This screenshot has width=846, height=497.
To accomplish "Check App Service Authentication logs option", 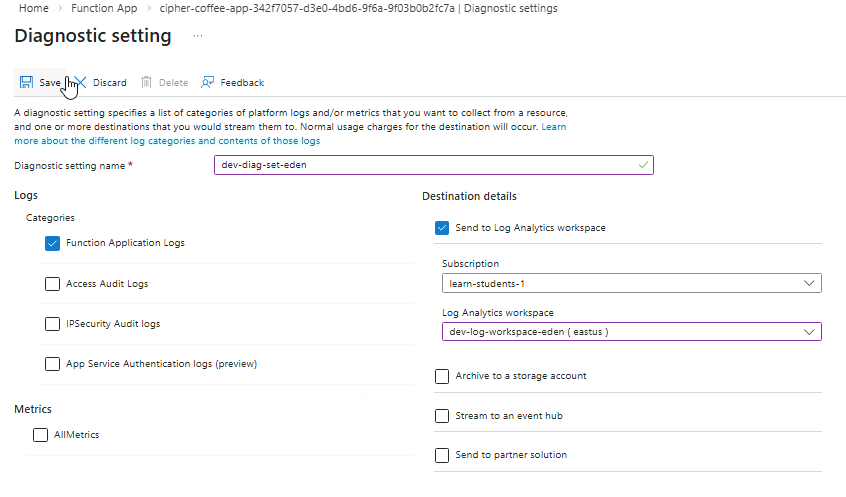I will pyautogui.click(x=53, y=364).
